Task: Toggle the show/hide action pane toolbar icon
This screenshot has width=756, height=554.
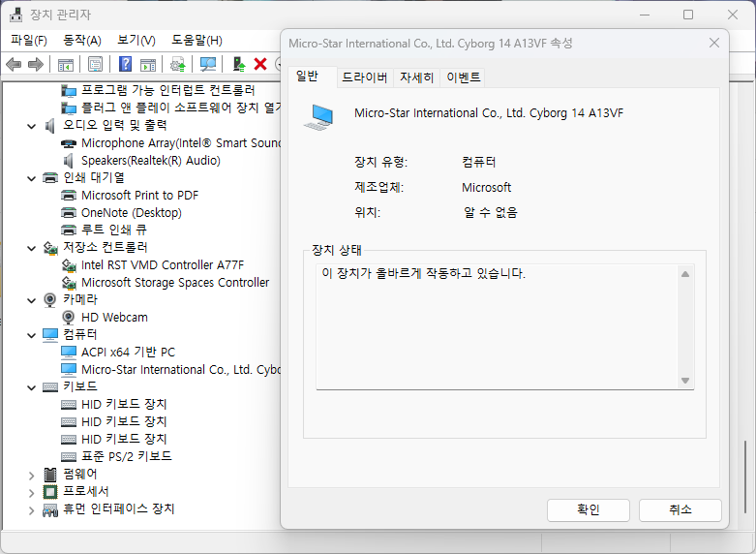Action: [x=148, y=64]
